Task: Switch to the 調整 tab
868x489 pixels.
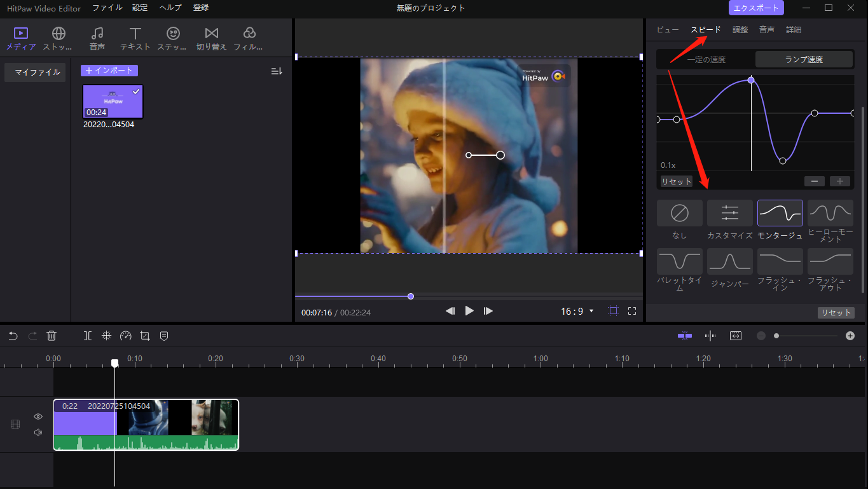Action: [x=740, y=30]
